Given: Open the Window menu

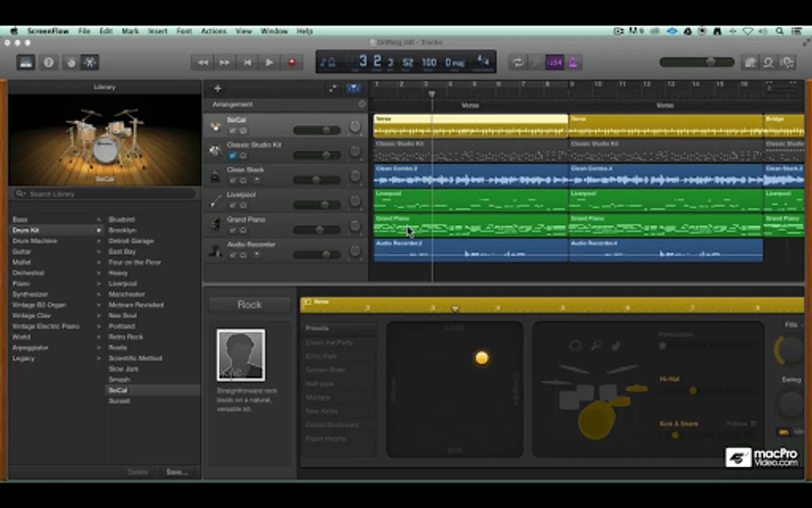Looking at the screenshot, I should 274,31.
